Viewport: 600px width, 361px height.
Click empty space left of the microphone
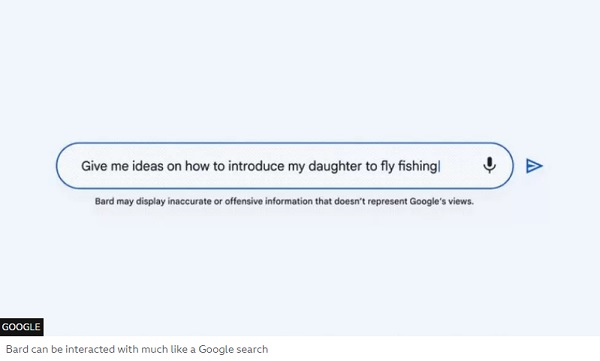461,166
